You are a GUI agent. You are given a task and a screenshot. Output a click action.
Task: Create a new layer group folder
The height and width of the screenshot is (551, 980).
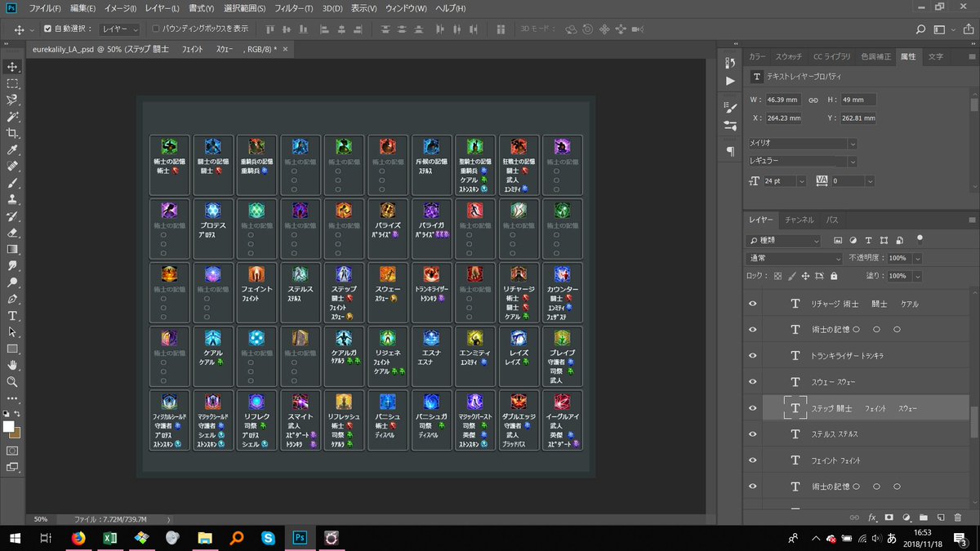pos(924,518)
